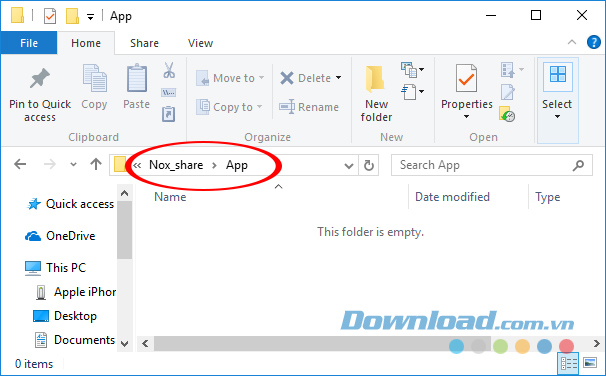Viewport: 606px width, 376px height.
Task: Open the New item dropdown
Action: click(x=413, y=70)
